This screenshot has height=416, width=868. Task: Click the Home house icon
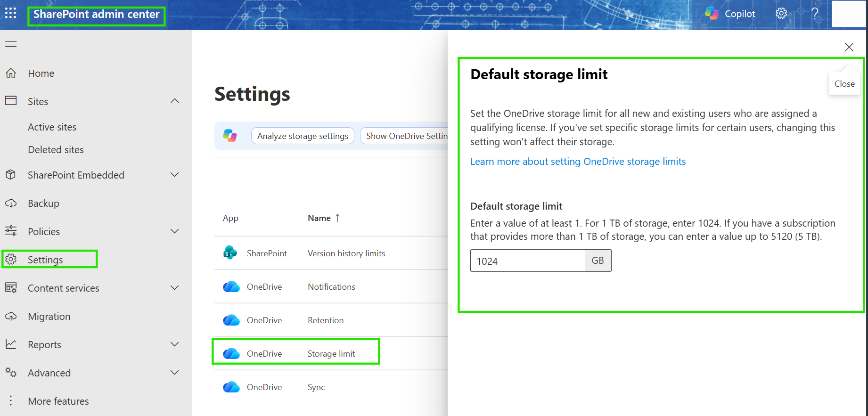[x=11, y=73]
